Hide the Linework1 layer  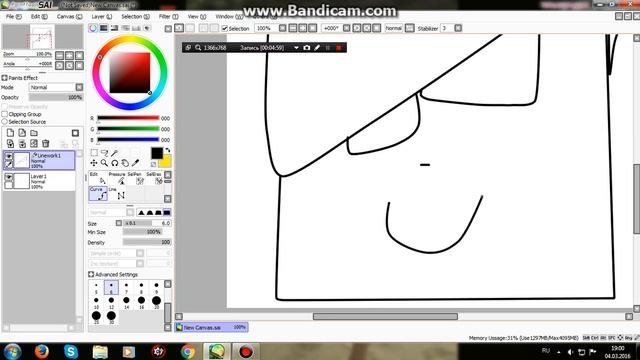coord(9,156)
